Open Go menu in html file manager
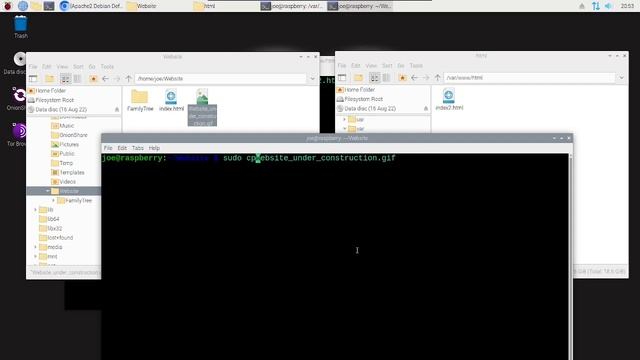This screenshot has width=640, height=360. (x=401, y=65)
